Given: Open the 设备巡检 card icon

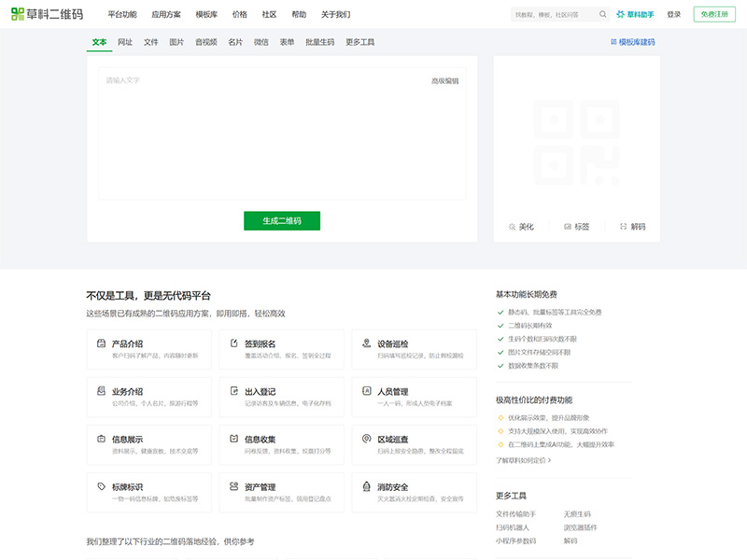Looking at the screenshot, I should (367, 343).
